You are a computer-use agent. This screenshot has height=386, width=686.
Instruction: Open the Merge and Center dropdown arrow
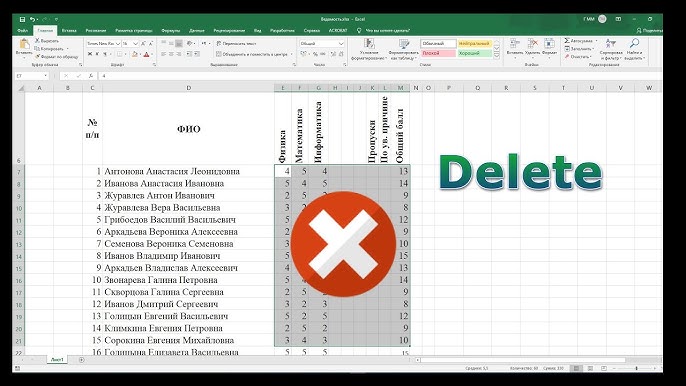[x=292, y=54]
